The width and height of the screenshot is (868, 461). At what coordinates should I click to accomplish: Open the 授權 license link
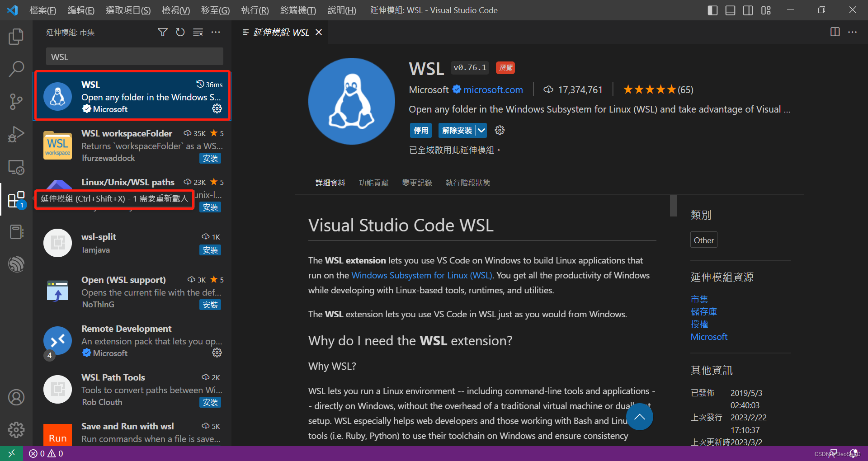699,324
